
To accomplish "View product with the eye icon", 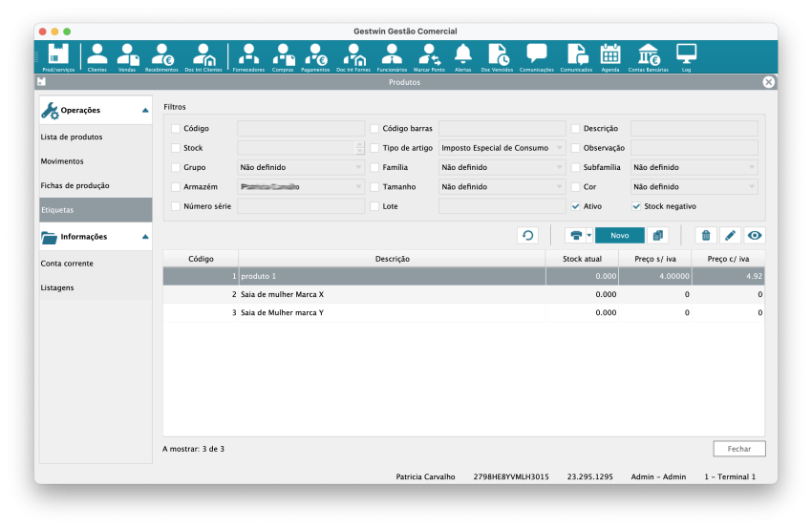I will pyautogui.click(x=755, y=235).
